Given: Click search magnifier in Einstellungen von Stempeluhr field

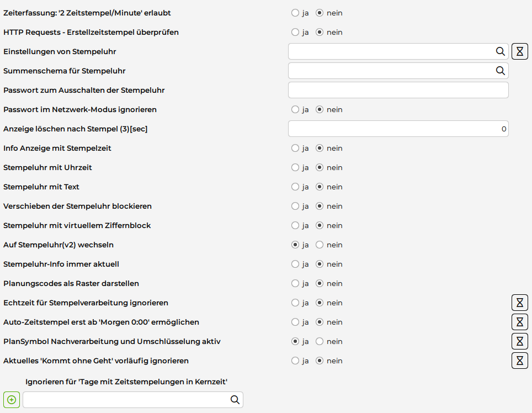Looking at the screenshot, I should coord(500,51).
